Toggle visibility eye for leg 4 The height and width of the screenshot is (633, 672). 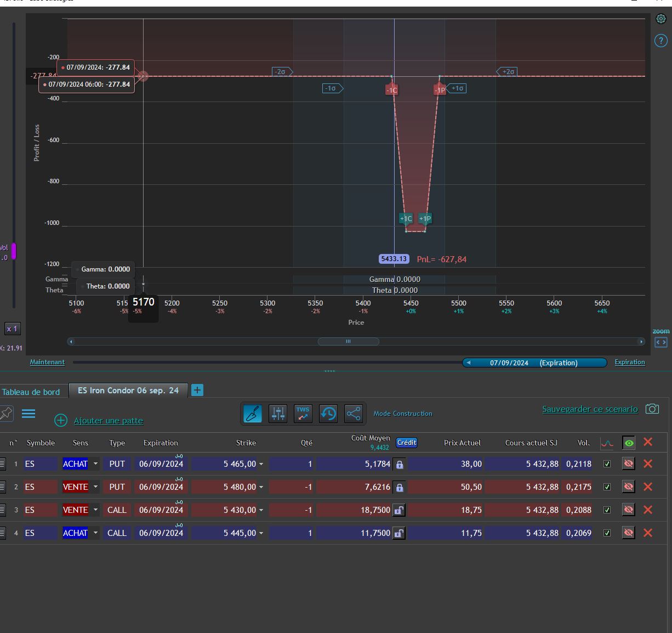pyautogui.click(x=629, y=533)
